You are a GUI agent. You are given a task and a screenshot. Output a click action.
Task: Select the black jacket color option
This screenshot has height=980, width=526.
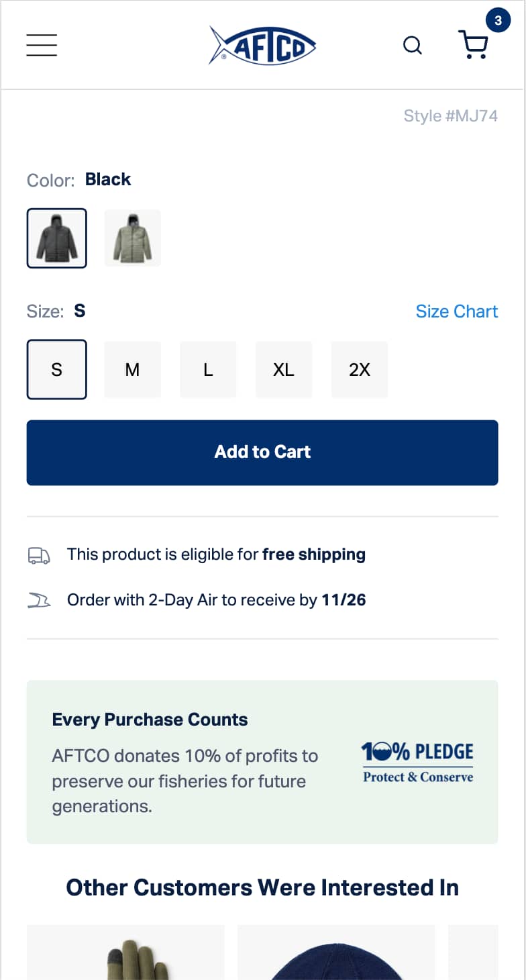coord(56,238)
